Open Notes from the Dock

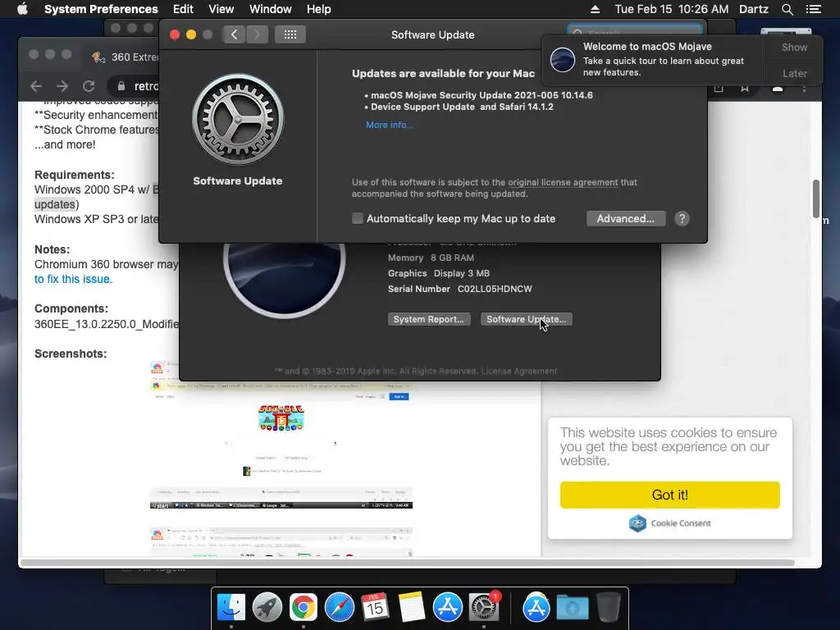(x=412, y=608)
